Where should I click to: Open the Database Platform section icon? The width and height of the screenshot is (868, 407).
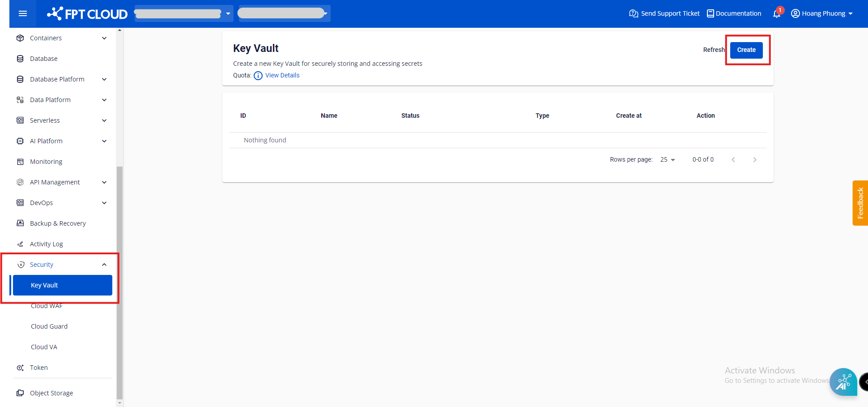(x=20, y=79)
